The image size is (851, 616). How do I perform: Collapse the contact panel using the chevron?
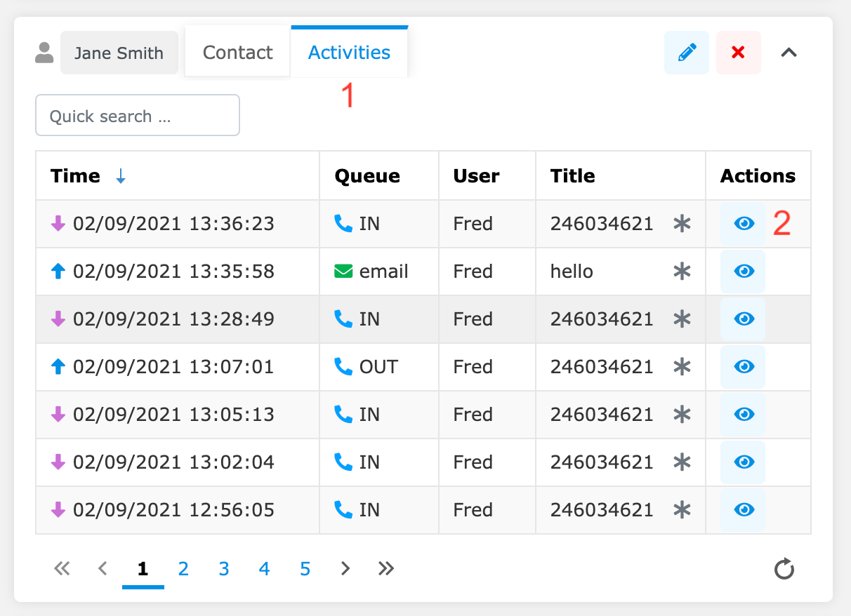point(789,52)
